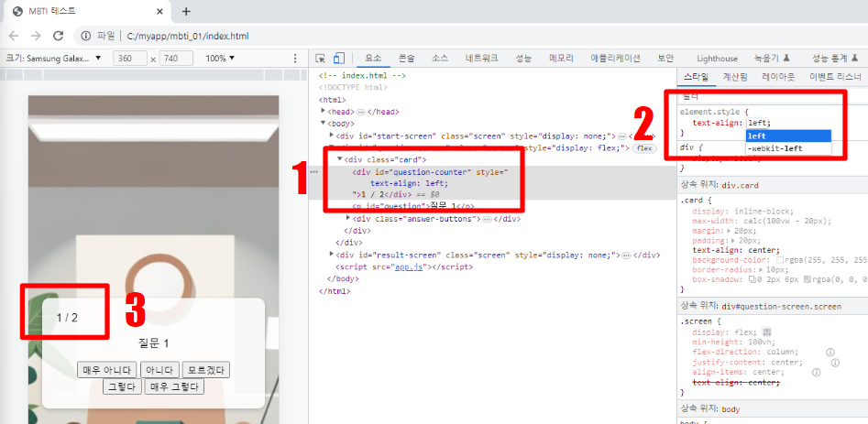Image resolution: width=868 pixels, height=424 pixels.
Task: Click the info icon next to align-items: center
Action: coord(816,373)
